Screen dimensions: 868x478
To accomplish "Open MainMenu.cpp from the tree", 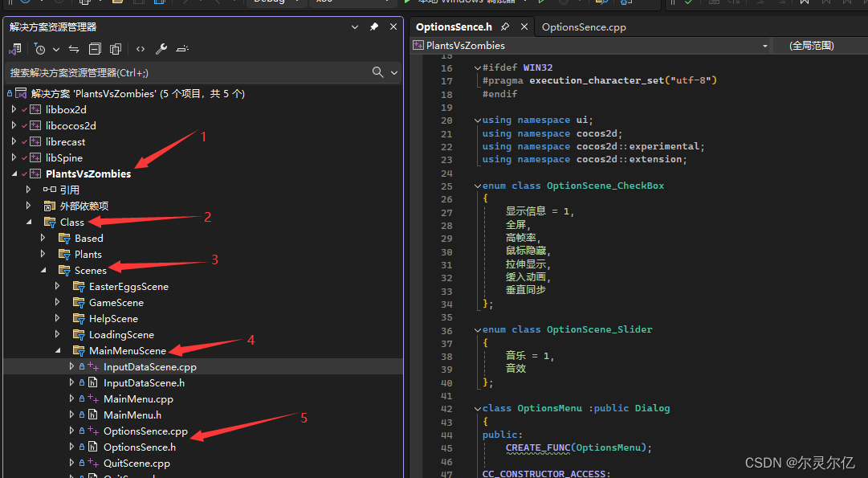I will 138,398.
